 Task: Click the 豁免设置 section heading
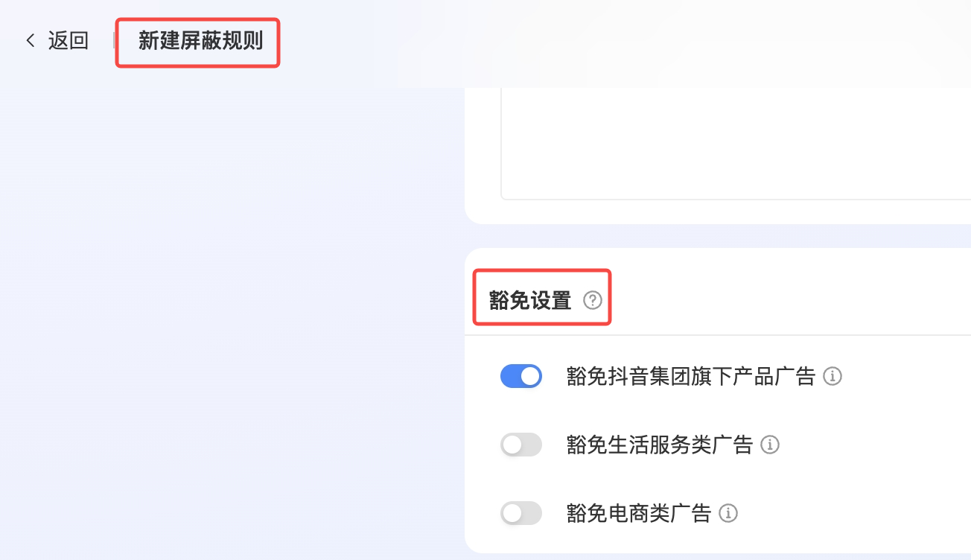529,300
